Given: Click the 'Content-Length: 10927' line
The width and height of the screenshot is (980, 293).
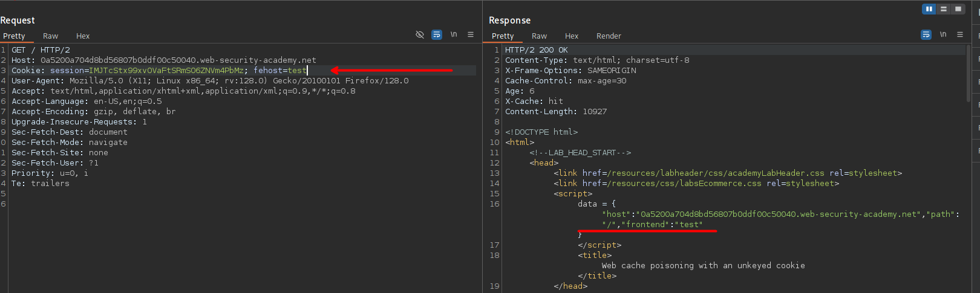Looking at the screenshot, I should point(556,112).
